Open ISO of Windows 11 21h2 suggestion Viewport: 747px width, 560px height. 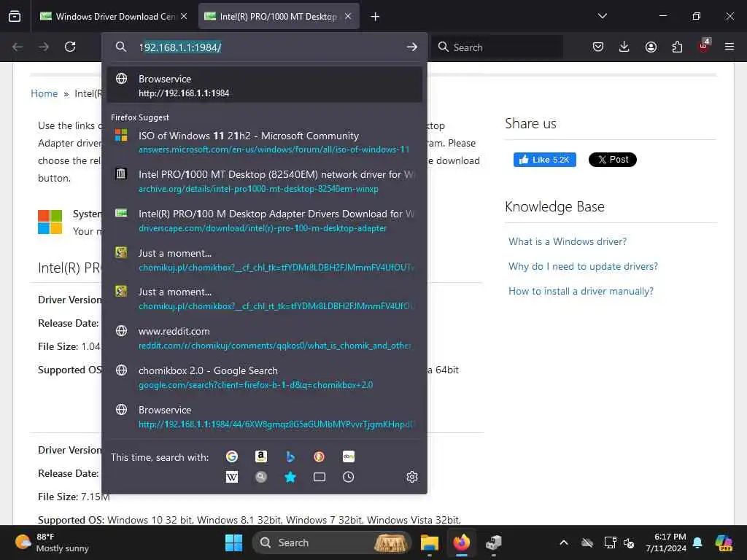(x=264, y=142)
